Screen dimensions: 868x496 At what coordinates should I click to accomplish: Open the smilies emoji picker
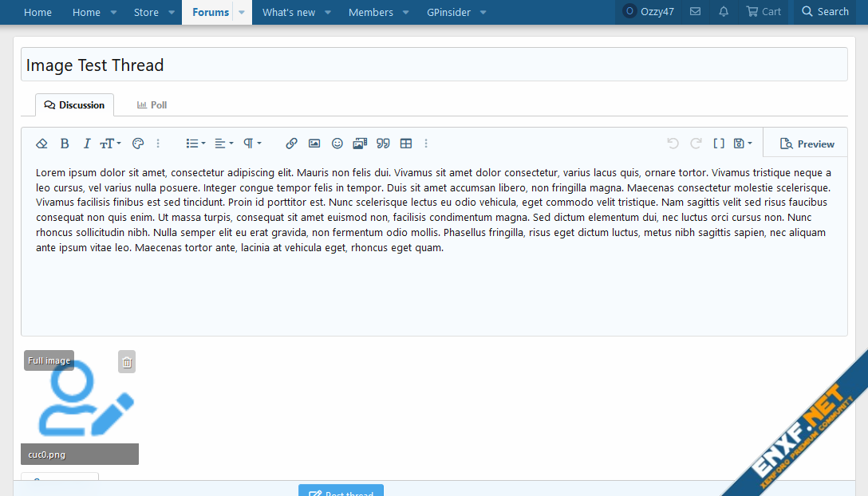[x=337, y=144]
